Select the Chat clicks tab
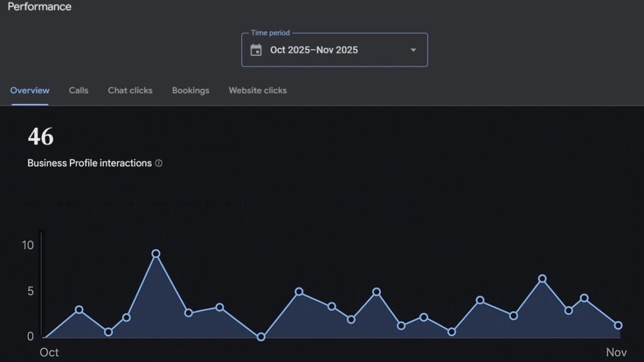 point(130,91)
